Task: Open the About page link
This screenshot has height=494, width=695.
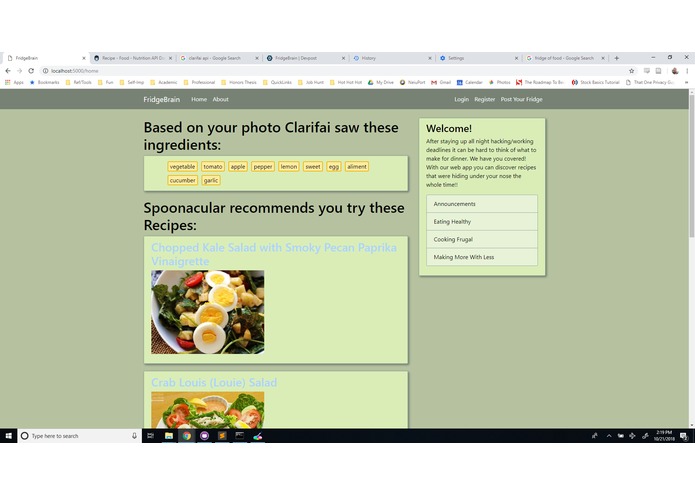Action: (x=220, y=99)
